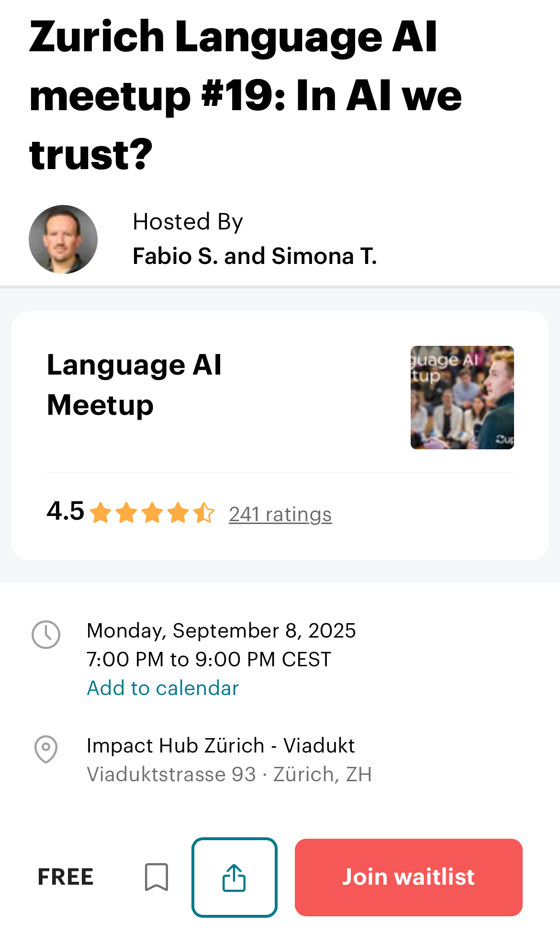560x935 pixels.
Task: Click the Impact Hub Zürich - Viadukt venue
Action: [x=221, y=746]
